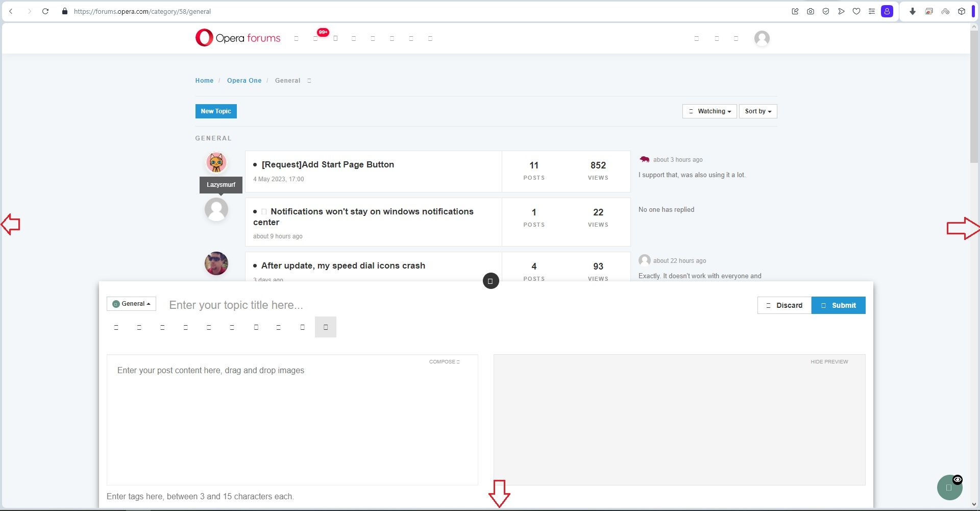Toggle preview with HIDE PREVIEW
Viewport: 980px width, 511px height.
point(829,361)
